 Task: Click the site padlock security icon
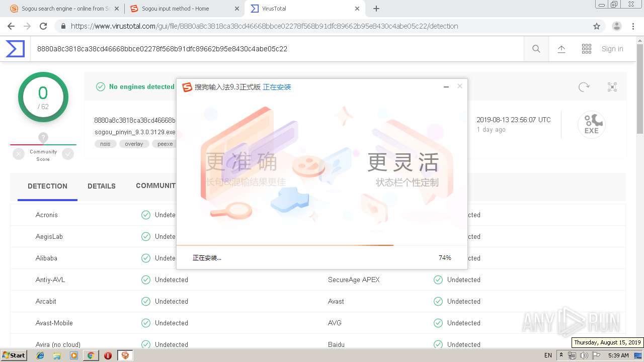click(62, 26)
